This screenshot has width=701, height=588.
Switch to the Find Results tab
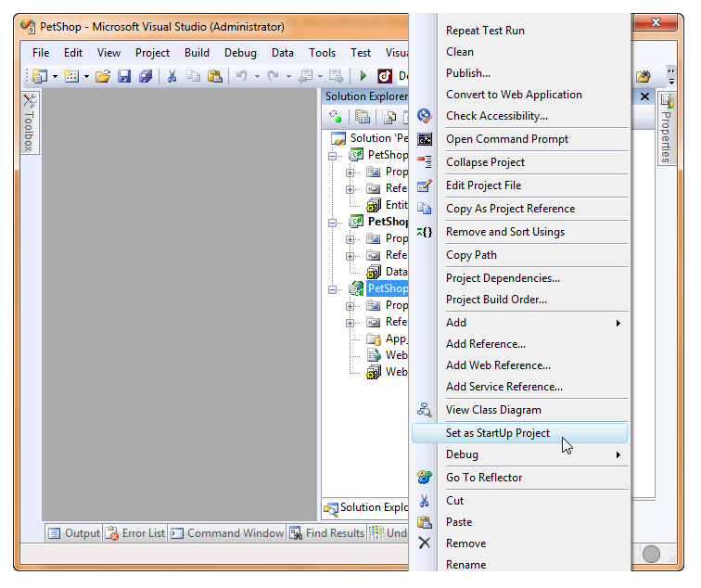tap(326, 533)
